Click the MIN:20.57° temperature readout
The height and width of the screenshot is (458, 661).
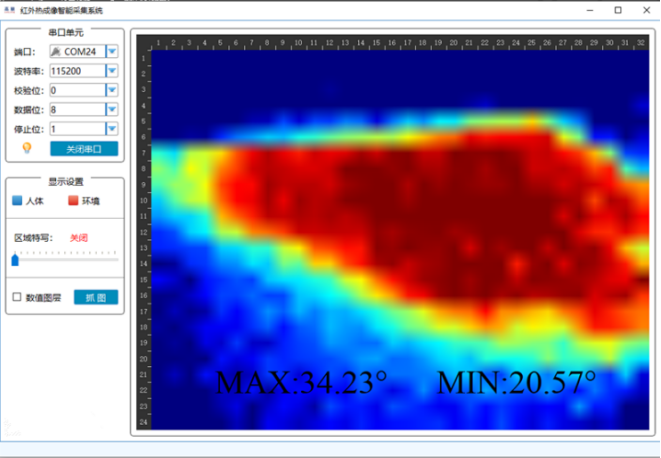(516, 382)
